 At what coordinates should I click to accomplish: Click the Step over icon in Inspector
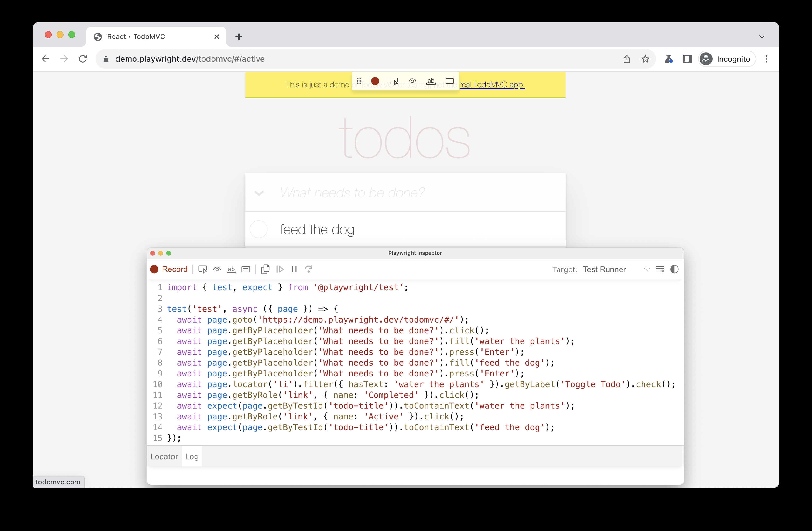coord(308,269)
